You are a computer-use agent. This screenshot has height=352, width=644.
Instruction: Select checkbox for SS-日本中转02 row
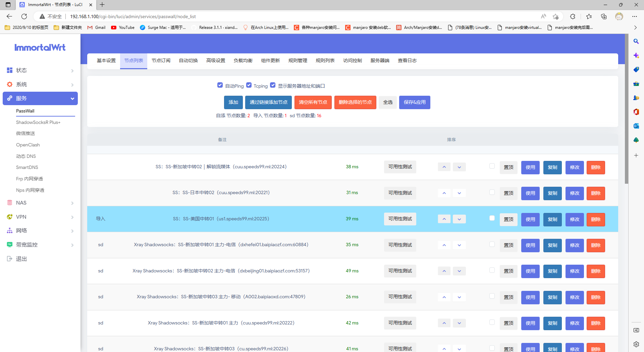(x=492, y=192)
